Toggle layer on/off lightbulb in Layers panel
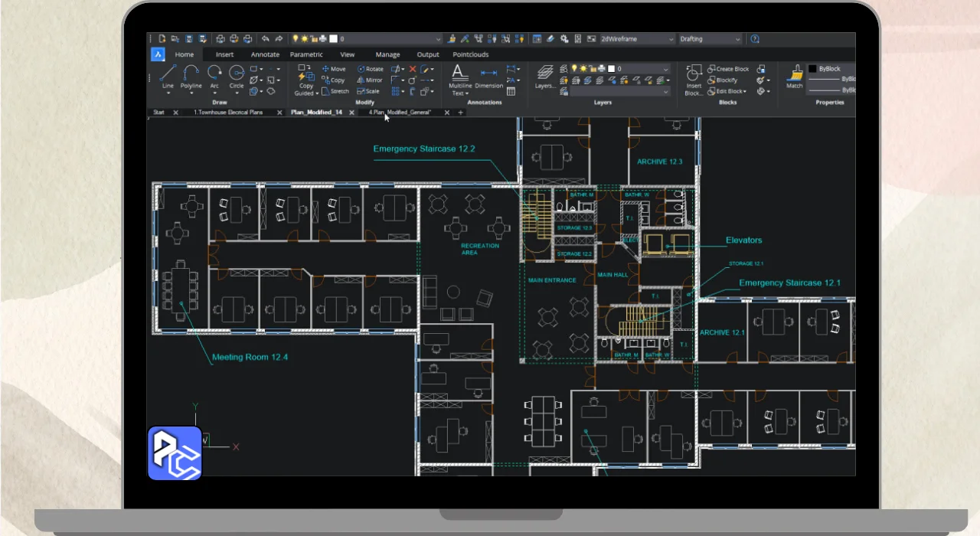 [x=574, y=69]
